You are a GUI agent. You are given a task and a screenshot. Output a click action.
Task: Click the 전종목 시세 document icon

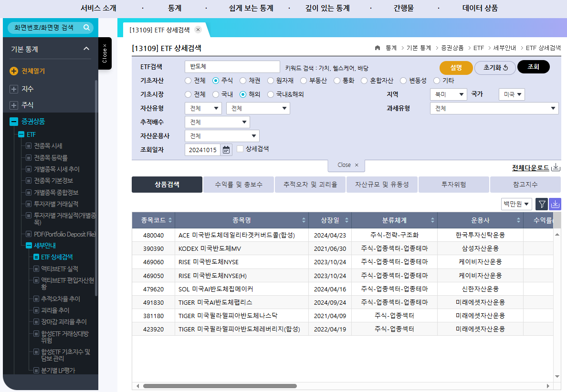[29, 146]
